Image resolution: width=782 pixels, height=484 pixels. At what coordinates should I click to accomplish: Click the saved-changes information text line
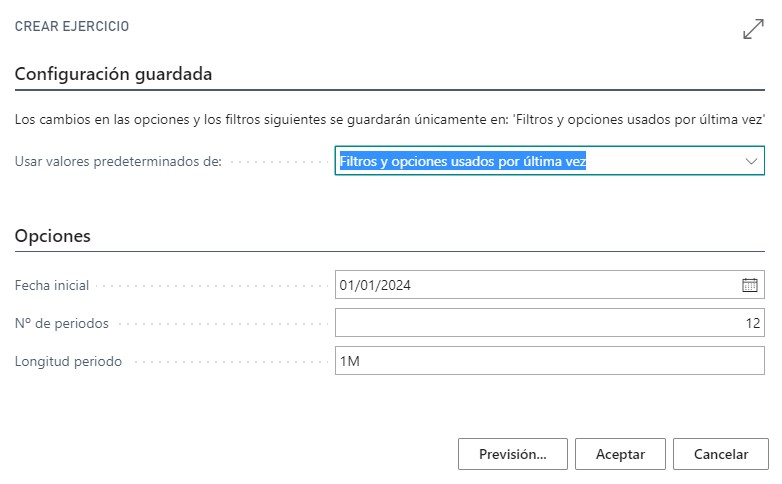pos(390,119)
